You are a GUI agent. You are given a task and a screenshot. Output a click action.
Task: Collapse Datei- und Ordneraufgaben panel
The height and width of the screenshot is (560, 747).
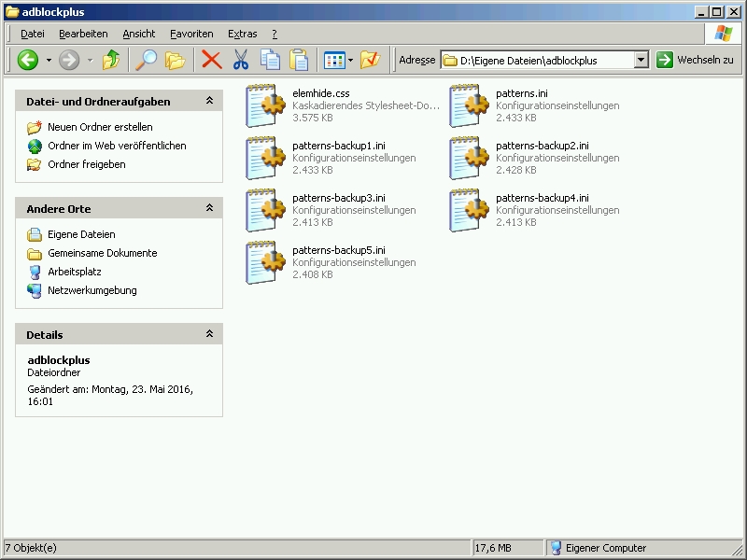click(209, 101)
